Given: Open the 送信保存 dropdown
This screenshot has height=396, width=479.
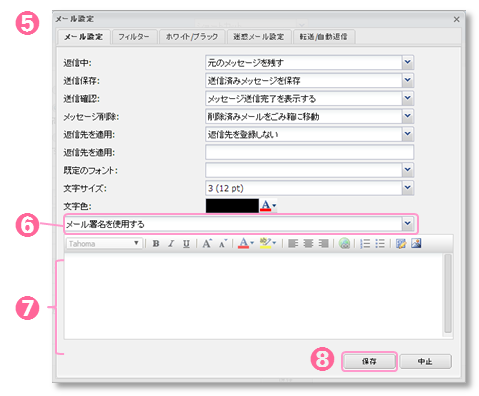Looking at the screenshot, I should 407,80.
